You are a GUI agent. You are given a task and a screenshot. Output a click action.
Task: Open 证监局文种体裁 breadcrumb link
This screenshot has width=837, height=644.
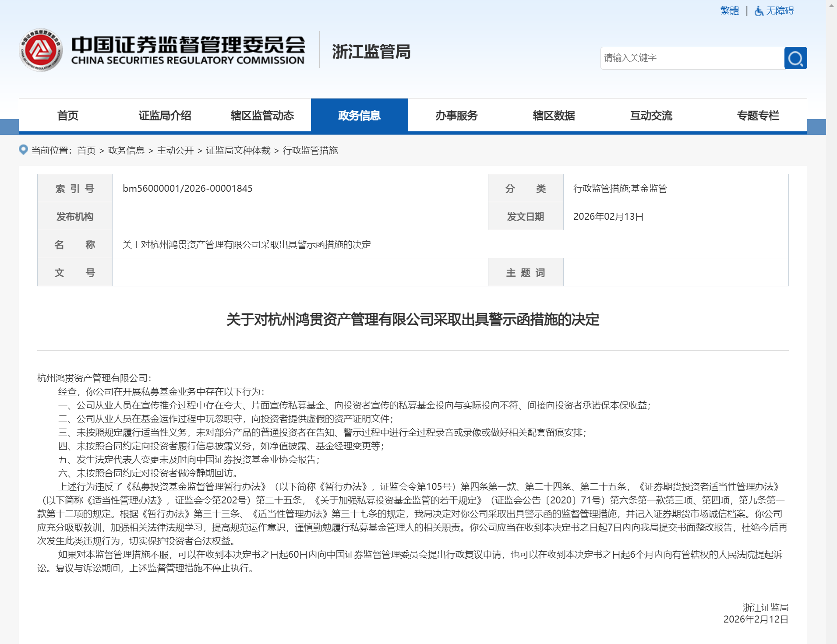[238, 151]
